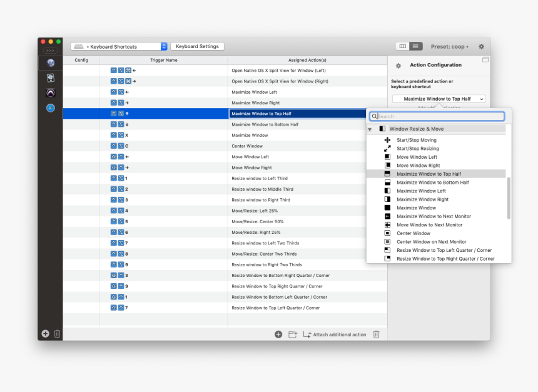Open the settings gear next to Preset
The image size is (538, 392).
point(481,46)
